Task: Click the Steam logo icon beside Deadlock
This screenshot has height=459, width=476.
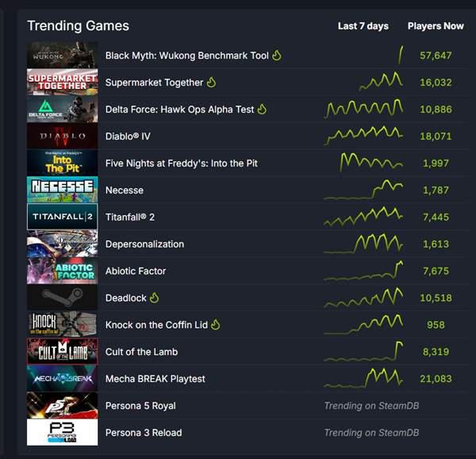Action: [x=63, y=298]
